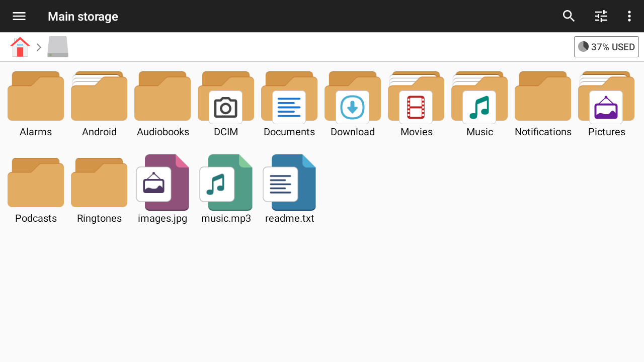Click the 37% USED storage indicator
644x362 pixels.
click(x=606, y=46)
